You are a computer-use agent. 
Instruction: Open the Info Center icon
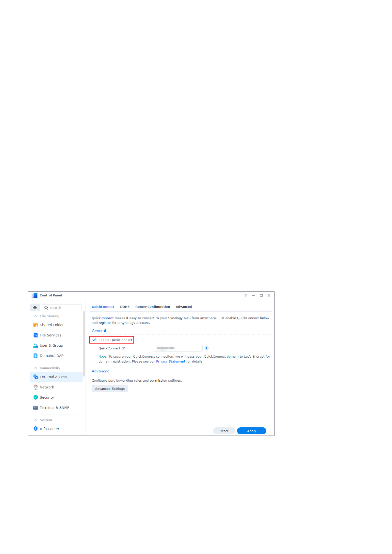[x=36, y=429]
